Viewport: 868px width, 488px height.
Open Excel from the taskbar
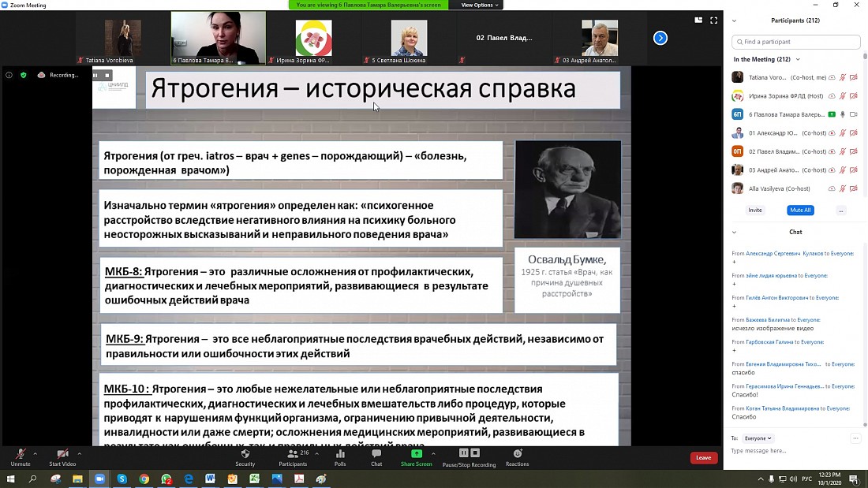coord(255,479)
